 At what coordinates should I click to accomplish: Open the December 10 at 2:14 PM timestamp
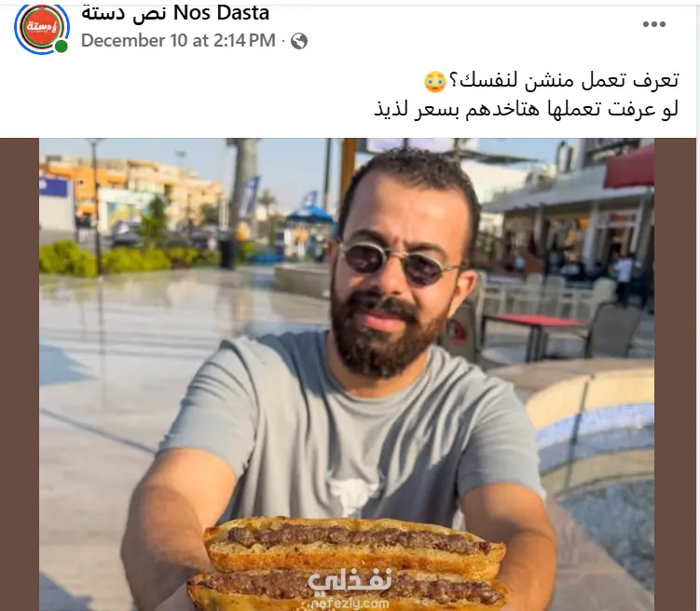178,41
